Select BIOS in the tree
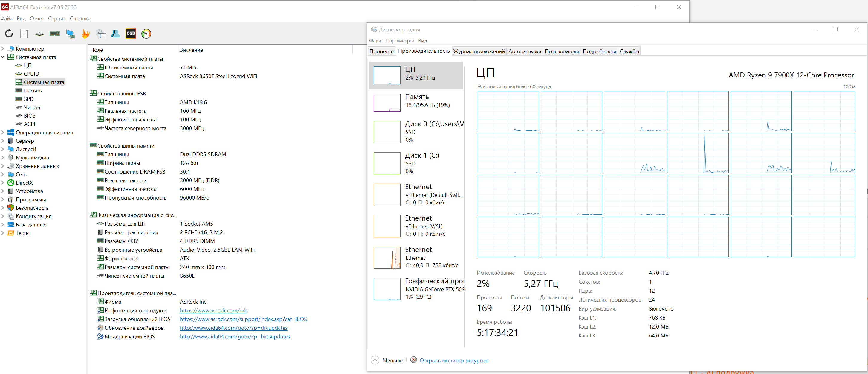The width and height of the screenshot is (868, 374). coord(30,116)
